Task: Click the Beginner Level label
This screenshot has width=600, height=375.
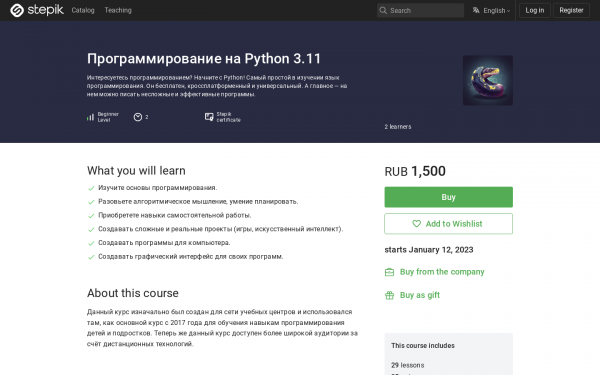Action: pyautogui.click(x=108, y=117)
